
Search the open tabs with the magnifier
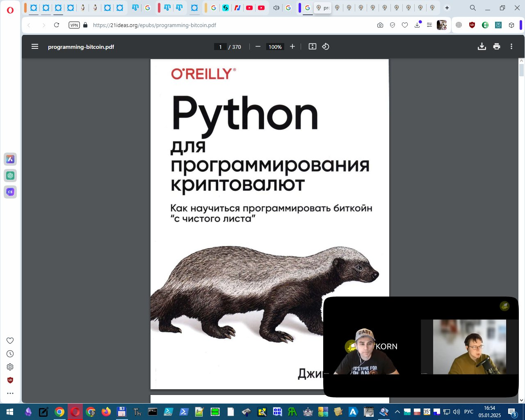coord(473,8)
